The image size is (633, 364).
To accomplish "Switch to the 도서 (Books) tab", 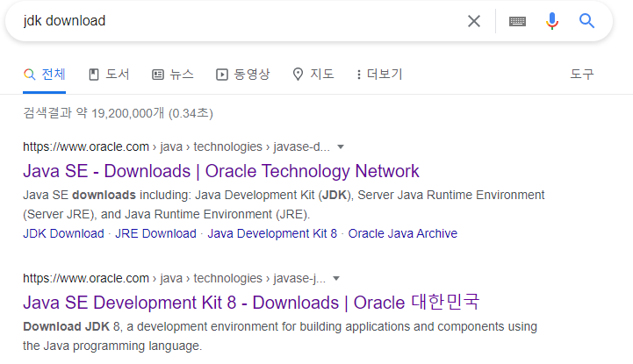I will tap(109, 75).
